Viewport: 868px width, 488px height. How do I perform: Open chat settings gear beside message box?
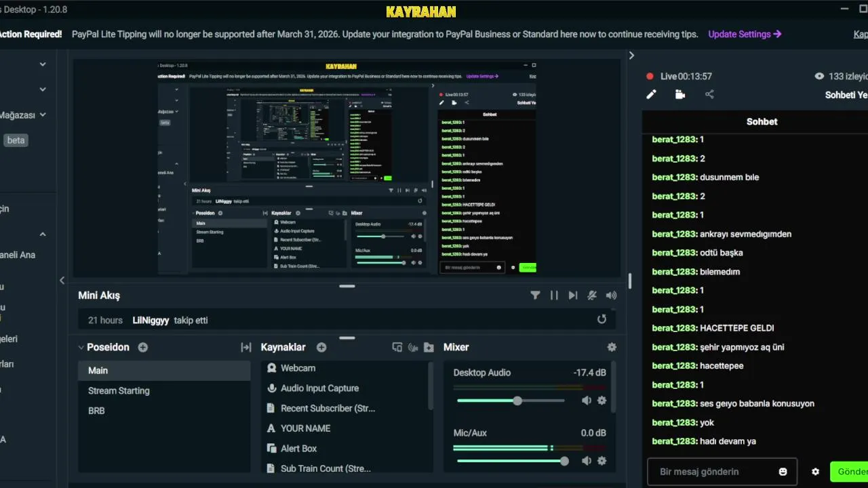[x=815, y=472]
